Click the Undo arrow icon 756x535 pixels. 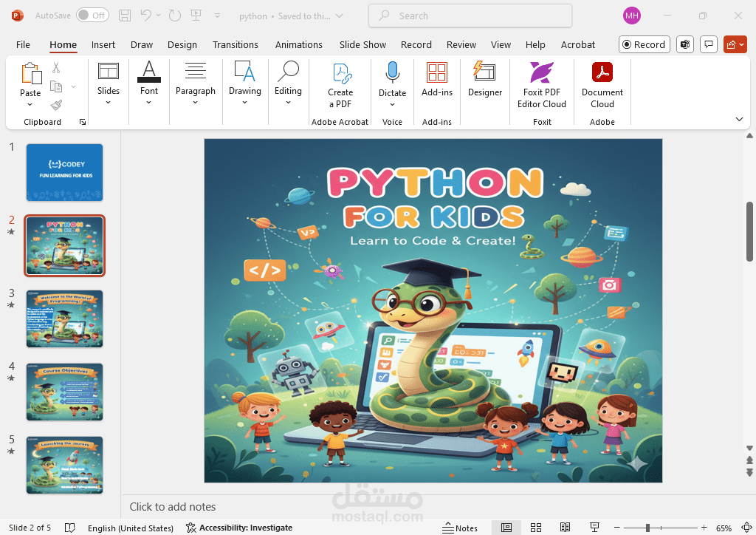[146, 16]
